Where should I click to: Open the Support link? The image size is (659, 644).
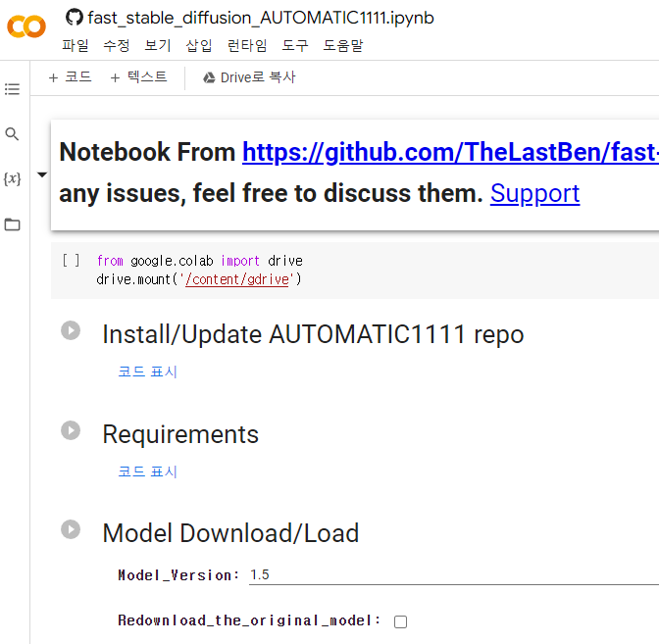(x=535, y=193)
